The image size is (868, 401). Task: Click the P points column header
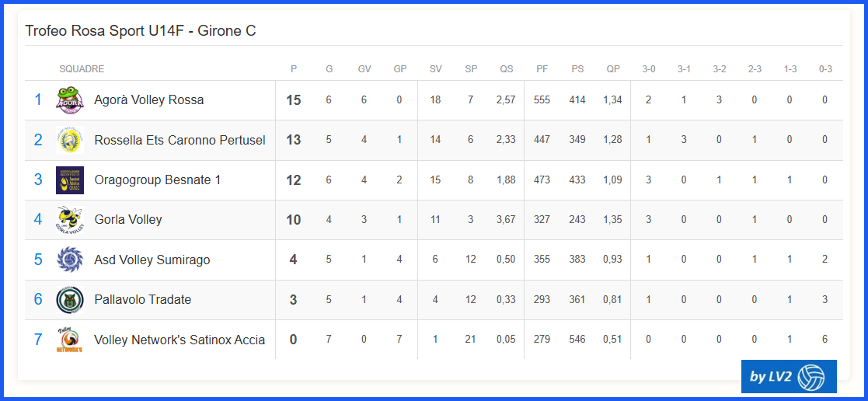[x=294, y=69]
